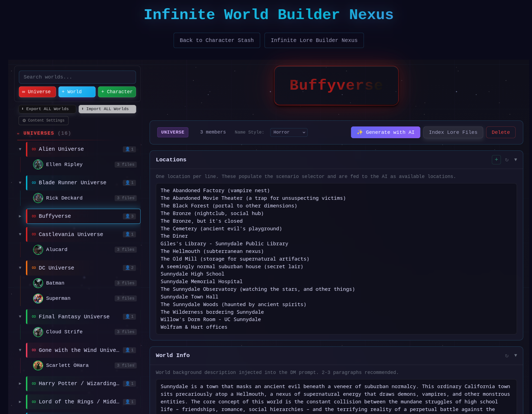Click into the Locations text area
The width and height of the screenshot is (532, 414).
pos(336,259)
